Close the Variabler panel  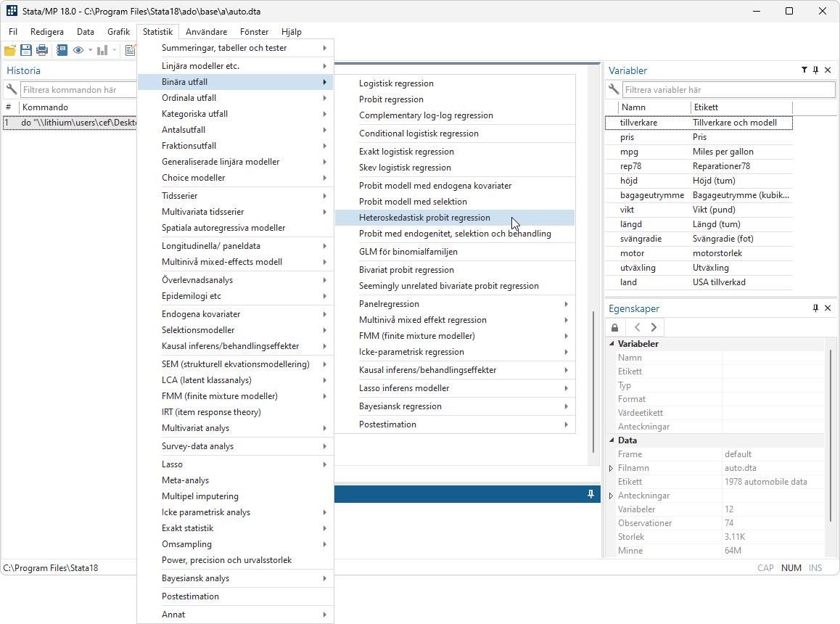click(828, 70)
